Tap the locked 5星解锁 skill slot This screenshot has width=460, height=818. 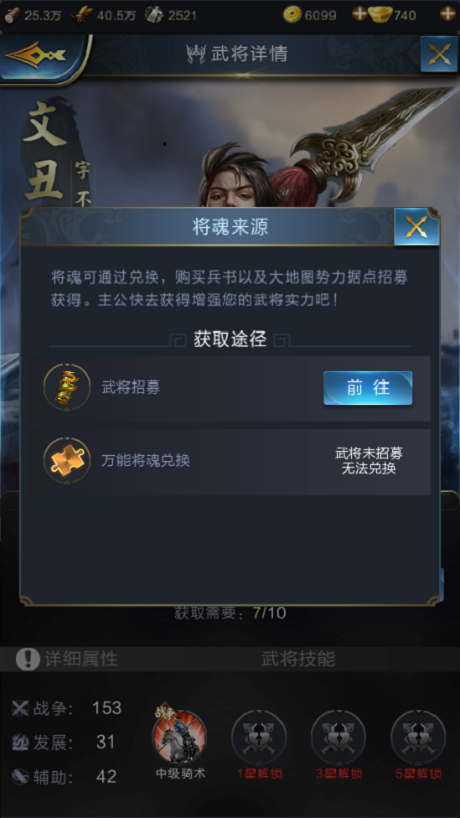pyautogui.click(x=418, y=738)
